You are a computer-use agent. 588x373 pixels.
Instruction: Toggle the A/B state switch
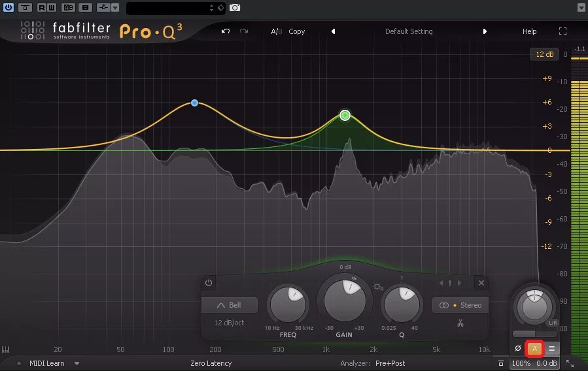point(277,31)
